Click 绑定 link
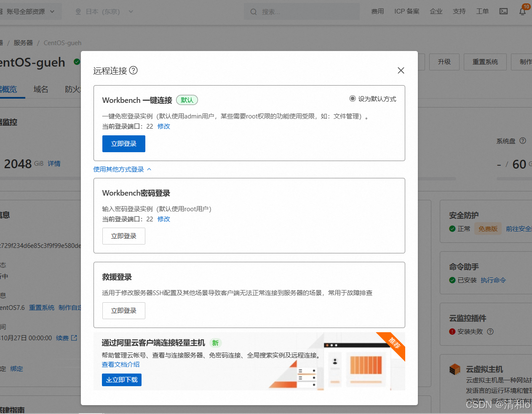The width and height of the screenshot is (532, 414). (17, 369)
